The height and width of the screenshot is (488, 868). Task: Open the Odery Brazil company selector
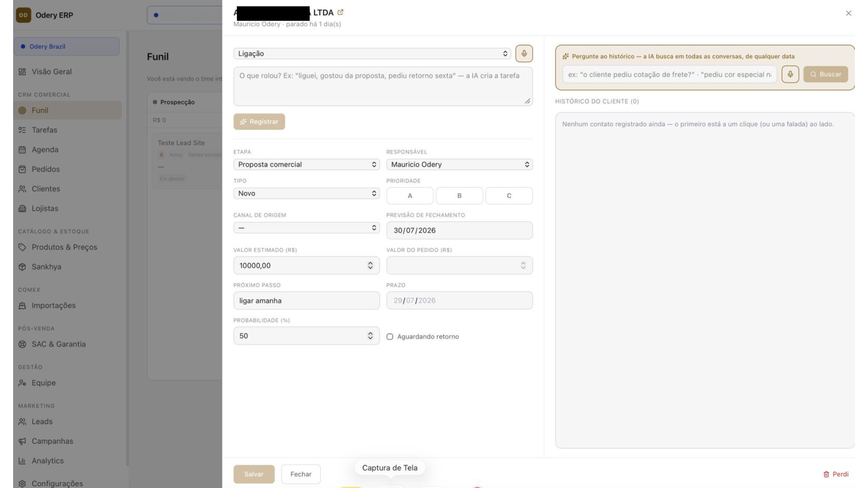[x=67, y=47]
